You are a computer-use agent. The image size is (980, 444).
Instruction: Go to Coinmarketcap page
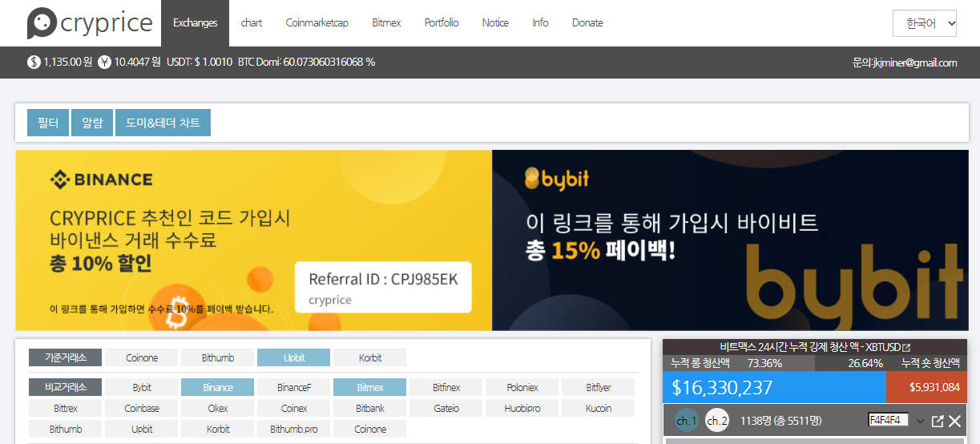(x=317, y=22)
